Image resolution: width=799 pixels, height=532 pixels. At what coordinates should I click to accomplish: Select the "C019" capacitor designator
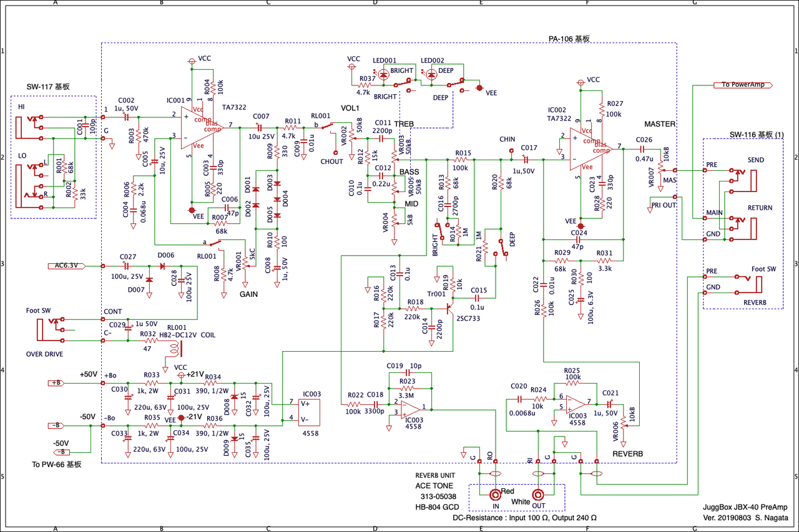[395, 365]
